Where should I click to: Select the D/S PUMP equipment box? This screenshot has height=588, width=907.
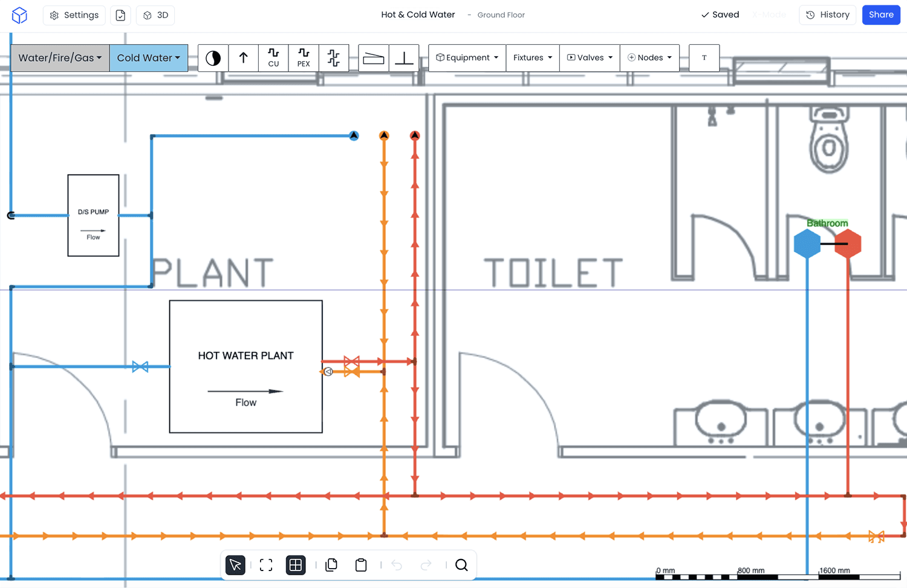click(x=93, y=216)
